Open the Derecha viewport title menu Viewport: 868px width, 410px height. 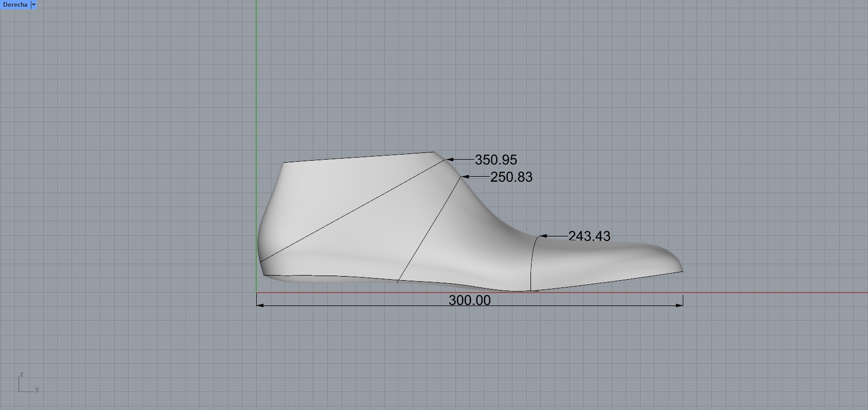click(15, 5)
